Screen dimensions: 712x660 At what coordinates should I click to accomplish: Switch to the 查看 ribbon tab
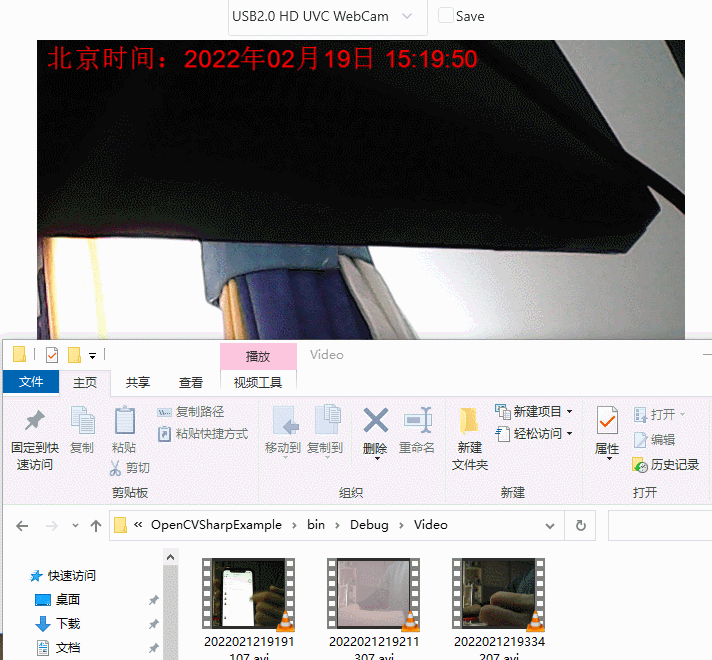[191, 382]
